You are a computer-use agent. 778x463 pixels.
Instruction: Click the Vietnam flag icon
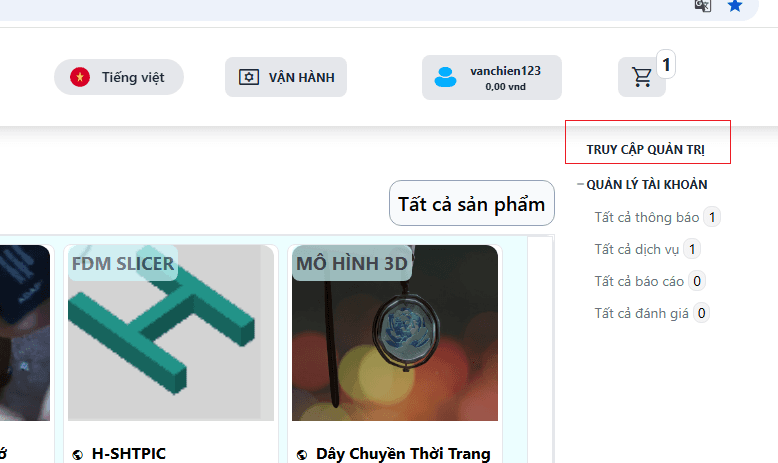80,77
